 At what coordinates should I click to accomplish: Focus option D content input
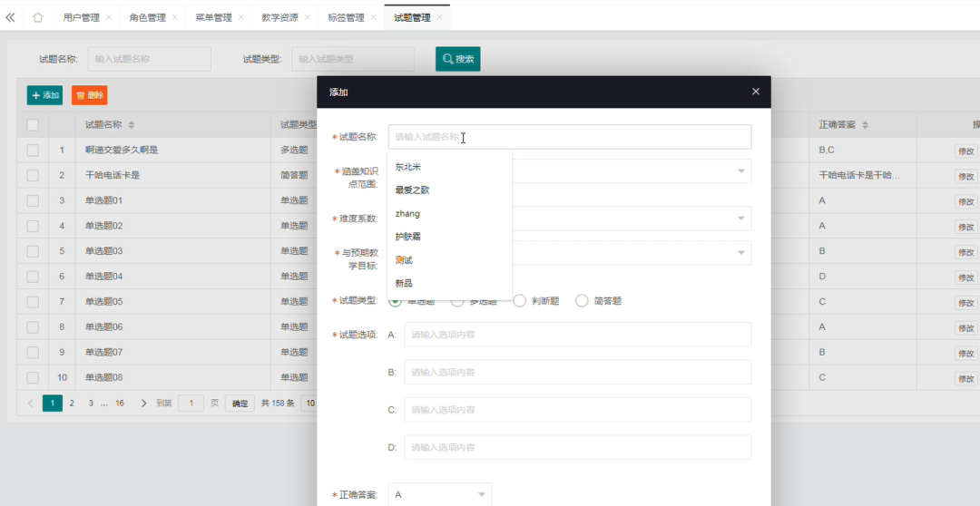pos(578,447)
